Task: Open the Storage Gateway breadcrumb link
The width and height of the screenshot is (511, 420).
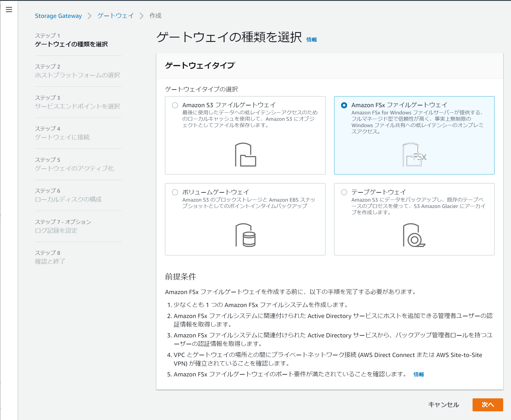Action: coord(58,16)
